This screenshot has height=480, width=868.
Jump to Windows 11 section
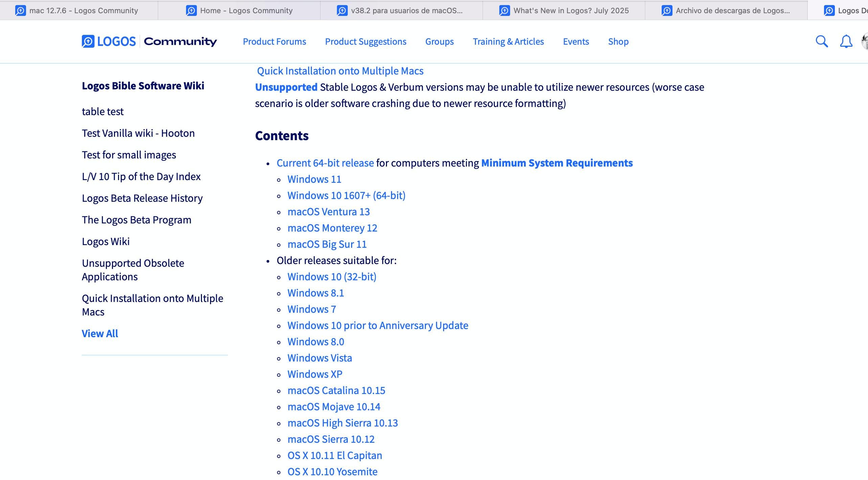pos(314,179)
